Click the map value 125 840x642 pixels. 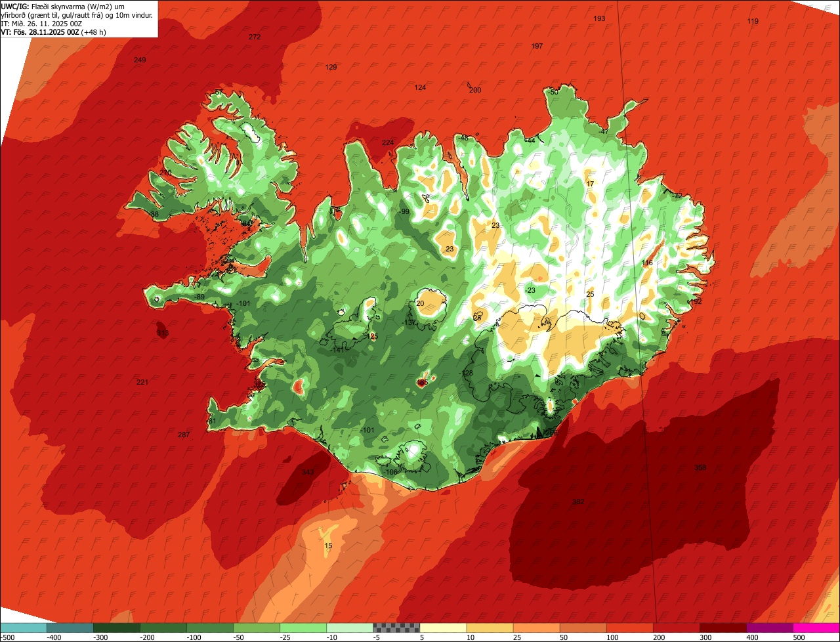pyautogui.click(x=373, y=336)
